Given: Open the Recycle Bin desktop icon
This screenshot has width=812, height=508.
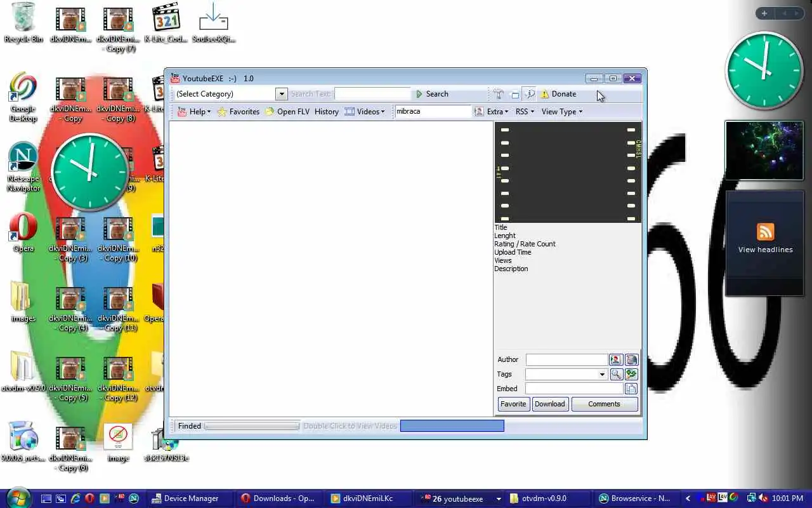Looking at the screenshot, I should pyautogui.click(x=23, y=23).
